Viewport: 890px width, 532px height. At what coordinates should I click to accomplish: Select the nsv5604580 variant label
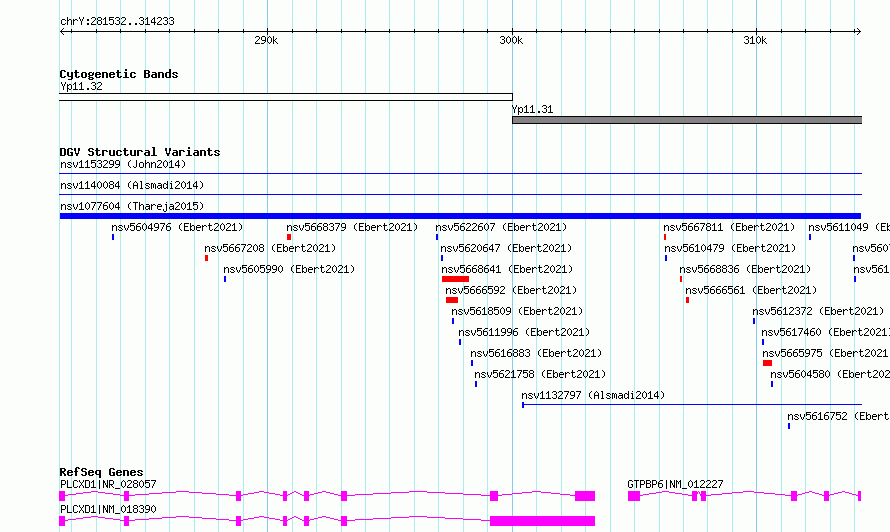830,374
